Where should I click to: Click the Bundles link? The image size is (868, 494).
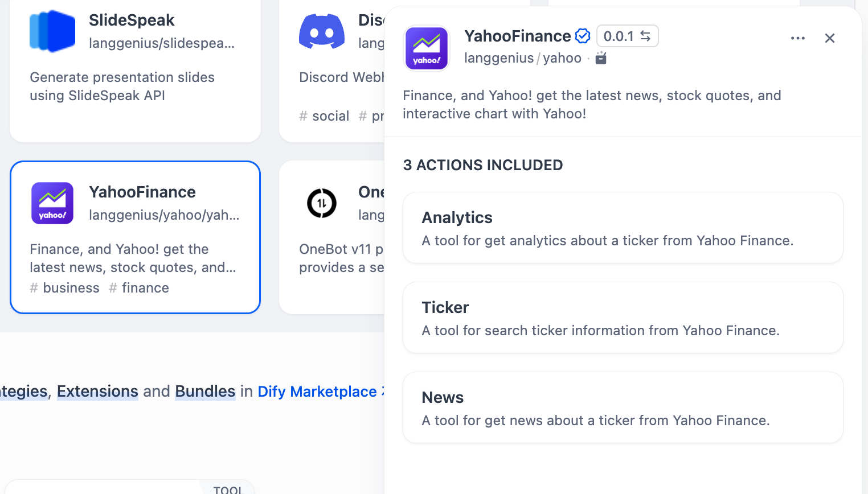[x=205, y=392]
